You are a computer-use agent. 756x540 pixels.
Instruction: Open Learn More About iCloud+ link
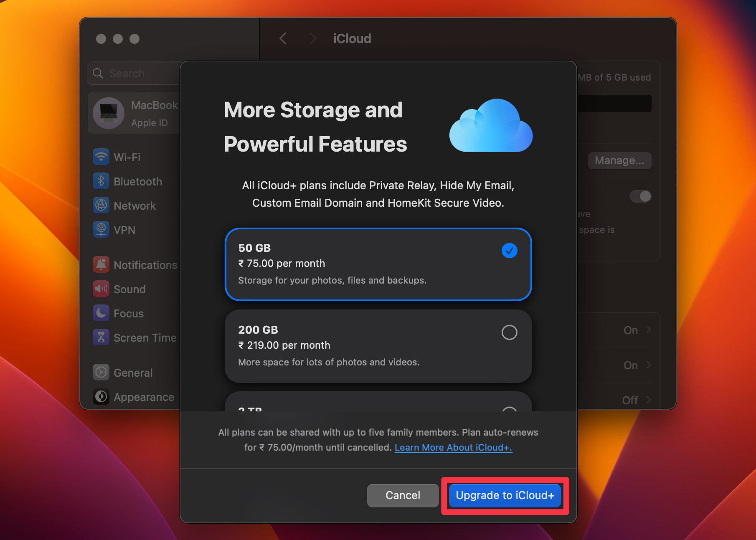453,447
